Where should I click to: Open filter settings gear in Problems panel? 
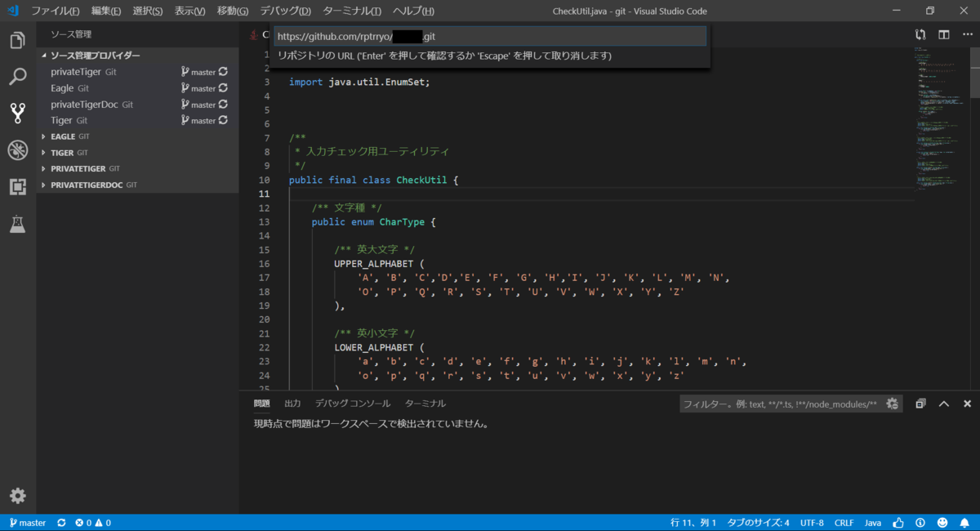coord(892,404)
